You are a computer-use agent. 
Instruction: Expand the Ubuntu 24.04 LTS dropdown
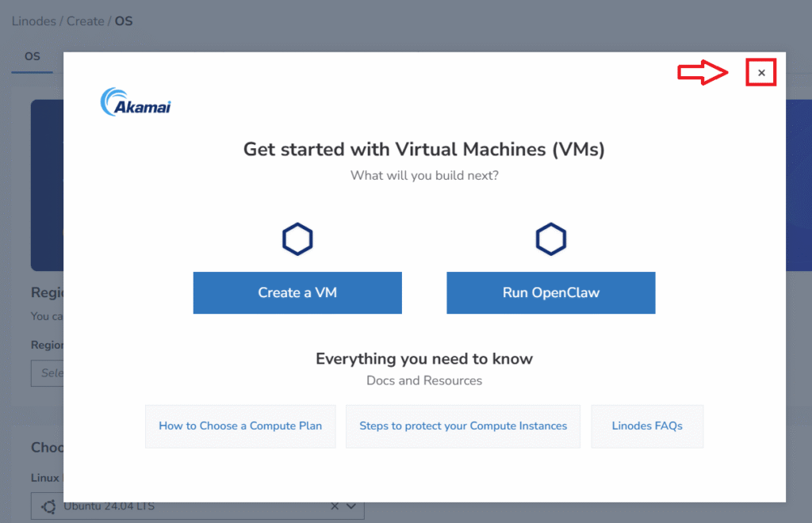(x=351, y=506)
